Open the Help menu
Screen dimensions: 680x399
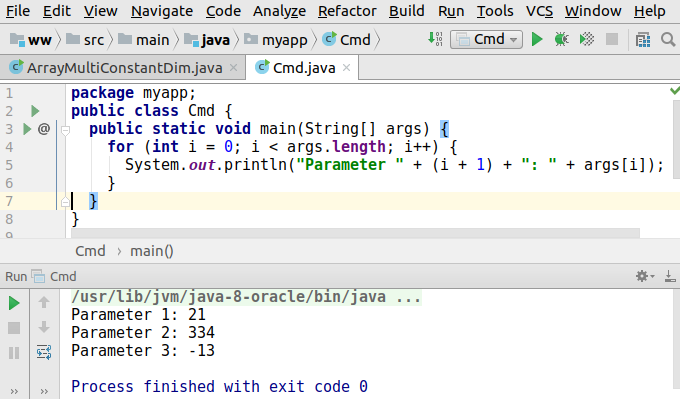point(649,11)
